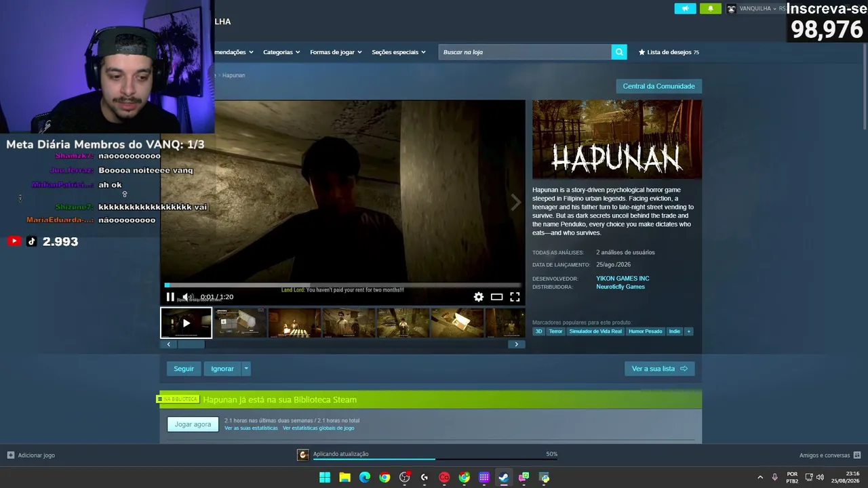This screenshot has height=488, width=868.
Task: Make the trailer fullscreen
Action: [x=515, y=297]
